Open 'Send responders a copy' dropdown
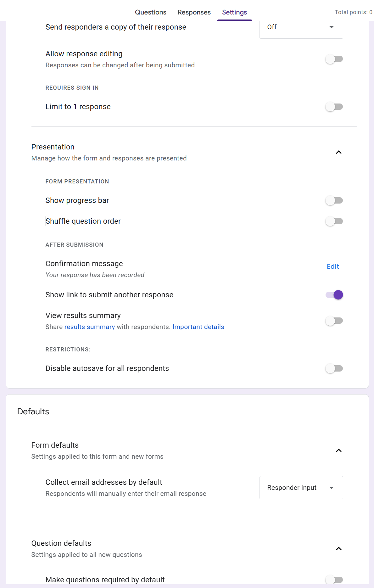Screen dimensions: 374x588 [x=301, y=27]
